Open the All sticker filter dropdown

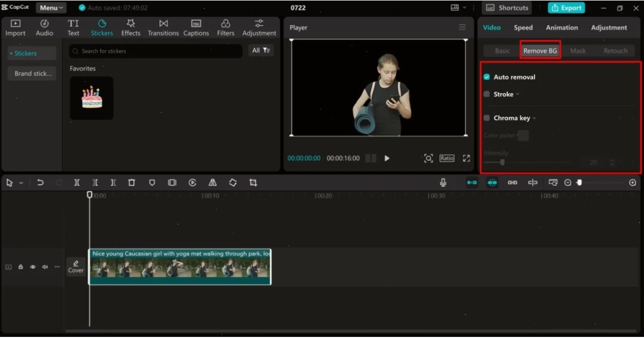(x=261, y=50)
